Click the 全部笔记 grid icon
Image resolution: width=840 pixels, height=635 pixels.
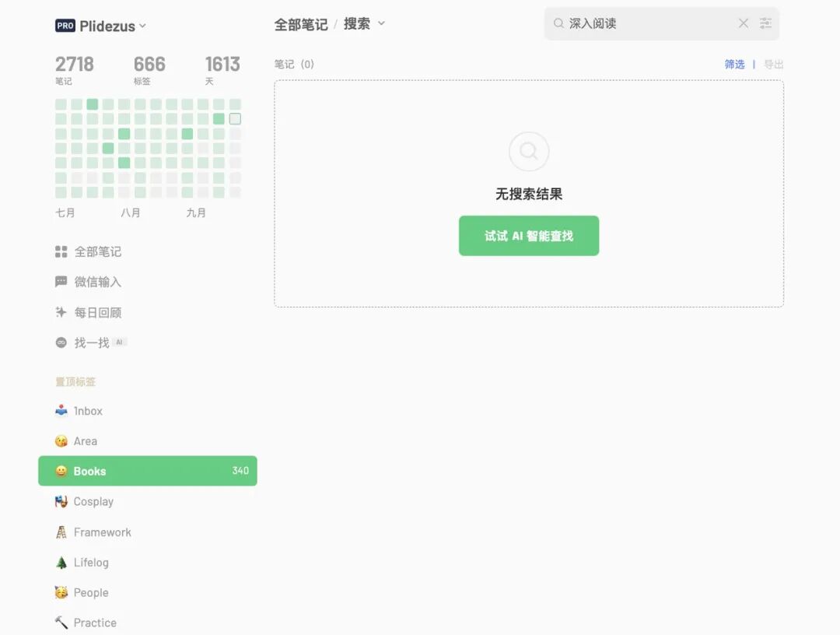click(x=61, y=251)
